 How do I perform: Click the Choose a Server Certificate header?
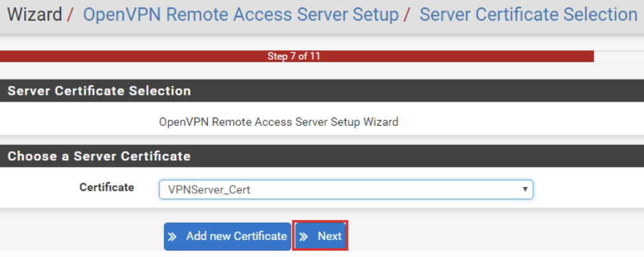coord(322,156)
